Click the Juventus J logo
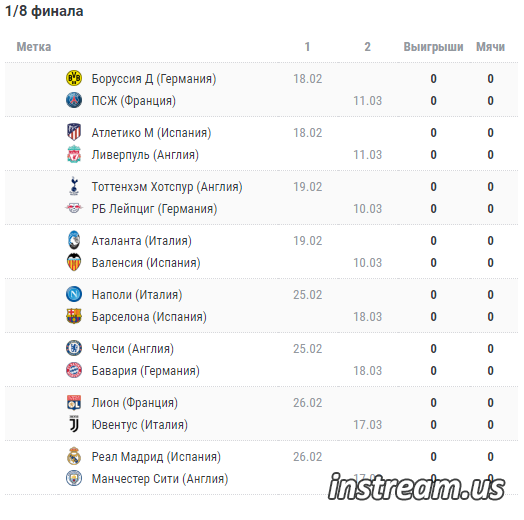The image size is (524, 520). click(74, 424)
